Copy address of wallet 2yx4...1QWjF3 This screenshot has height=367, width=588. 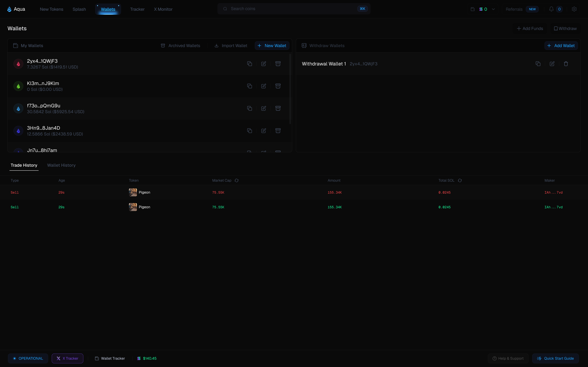[250, 64]
